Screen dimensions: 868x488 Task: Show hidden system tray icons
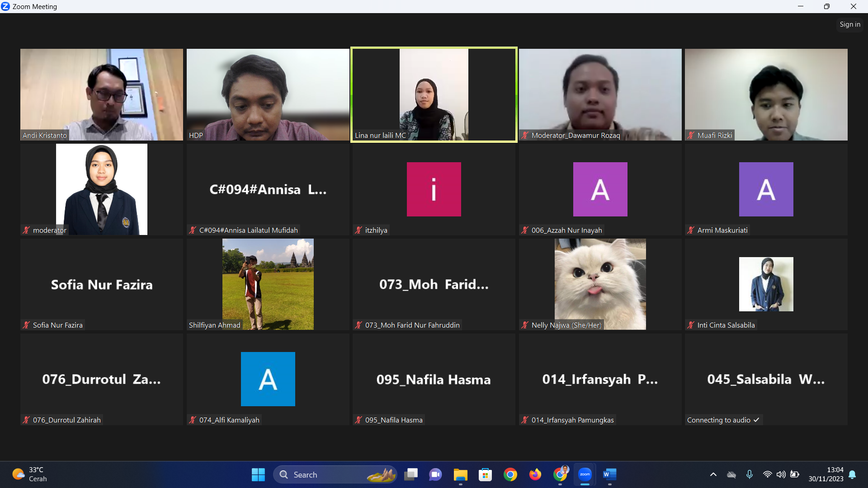click(x=713, y=474)
